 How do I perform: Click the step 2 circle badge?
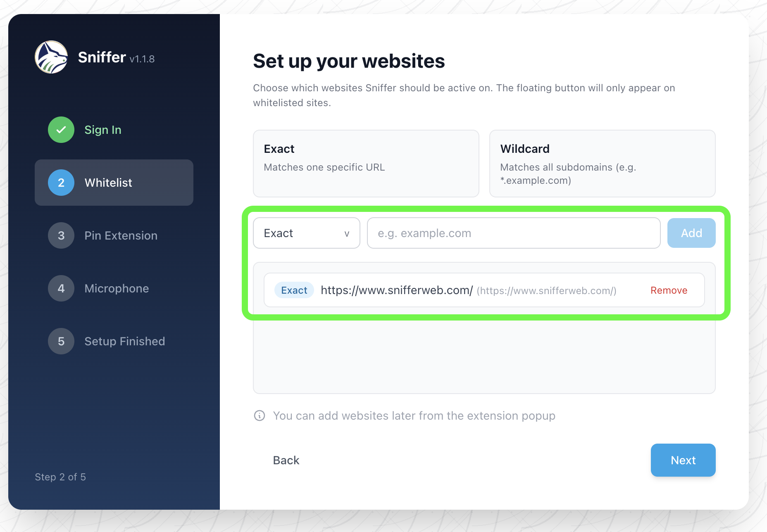tap(61, 183)
